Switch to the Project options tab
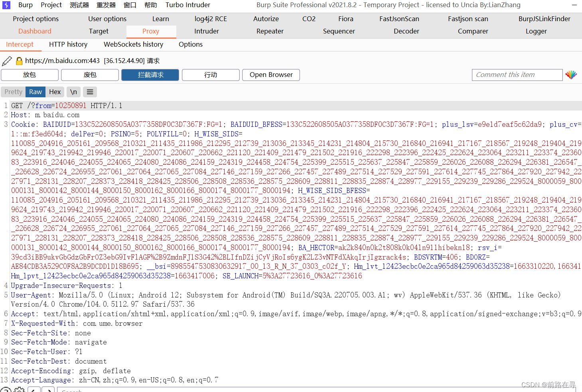Image resolution: width=582 pixels, height=392 pixels. pos(36,19)
